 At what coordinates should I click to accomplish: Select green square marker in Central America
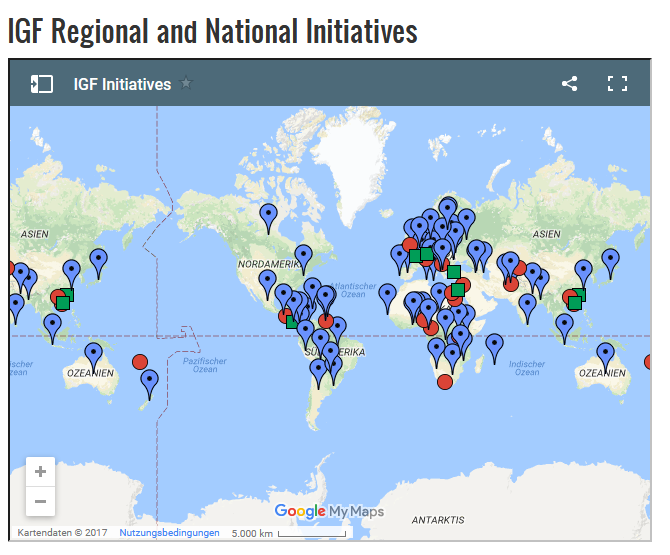coord(292,321)
